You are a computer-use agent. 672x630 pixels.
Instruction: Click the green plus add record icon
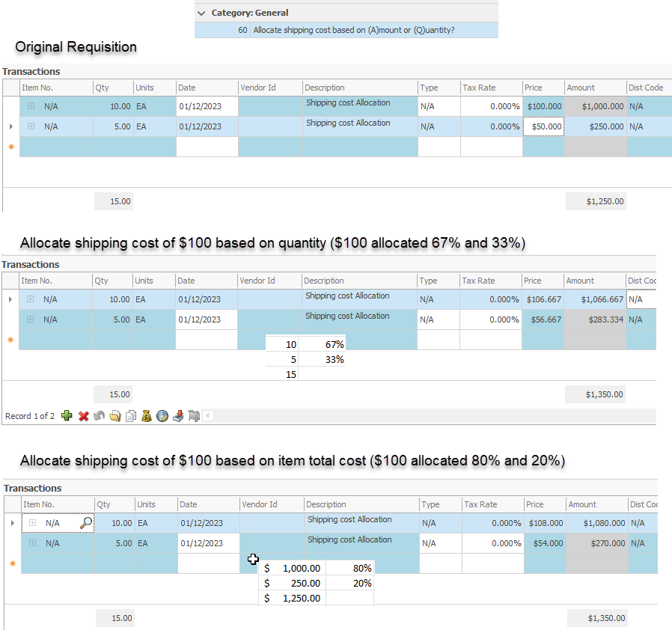click(x=67, y=416)
